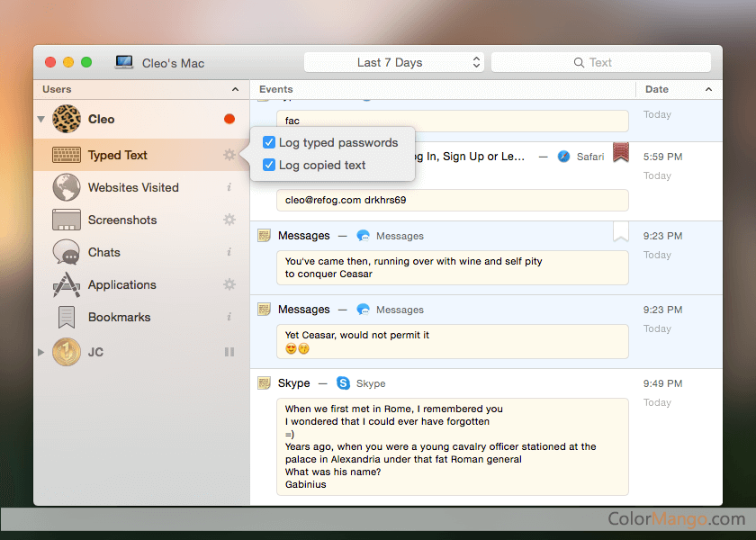
Task: Click the Bookmarks ribbon icon
Action: click(x=67, y=317)
